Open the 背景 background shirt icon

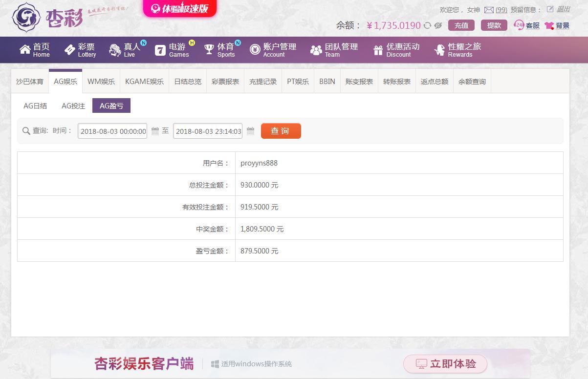point(549,25)
